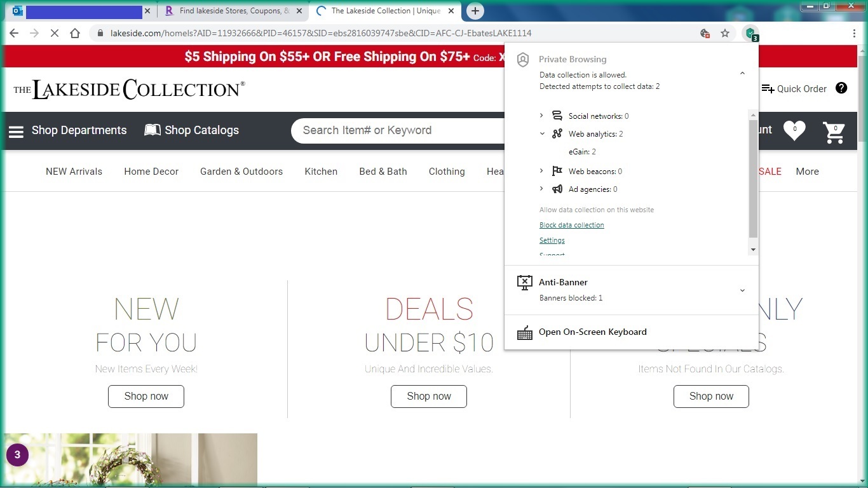Viewport: 868px width, 488px height.
Task: Click Shop now under the third promo
Action: (711, 396)
